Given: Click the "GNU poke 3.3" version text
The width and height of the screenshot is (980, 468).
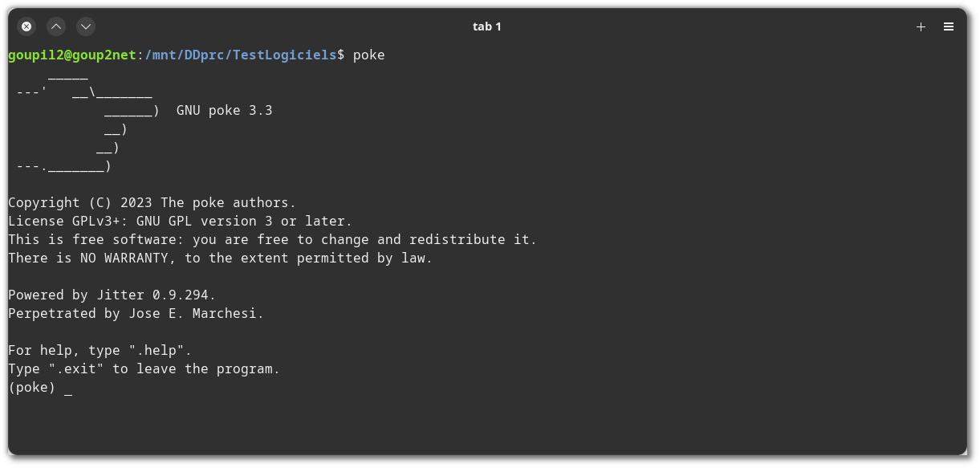Looking at the screenshot, I should click(225, 111).
